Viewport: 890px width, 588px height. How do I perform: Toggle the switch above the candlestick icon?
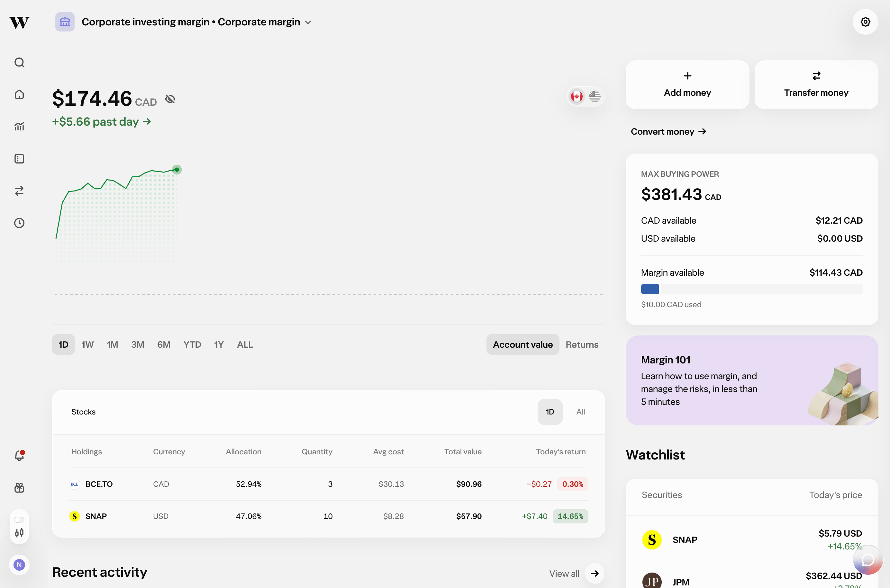pos(19,520)
